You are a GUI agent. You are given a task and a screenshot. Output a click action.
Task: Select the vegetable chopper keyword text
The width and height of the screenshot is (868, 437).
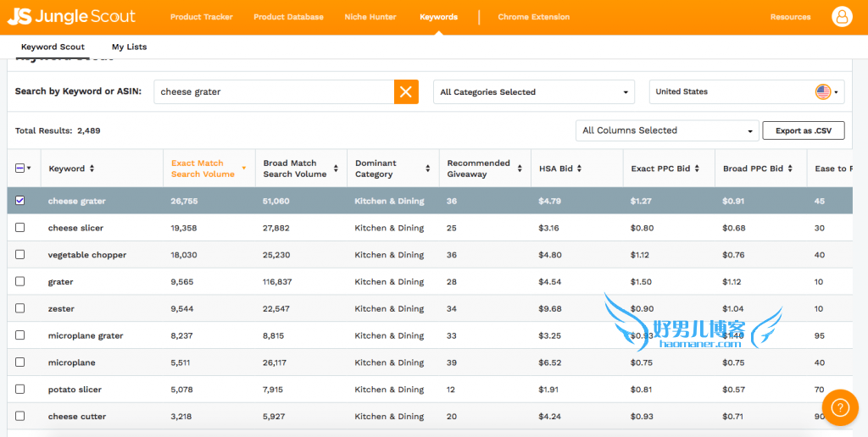(87, 255)
